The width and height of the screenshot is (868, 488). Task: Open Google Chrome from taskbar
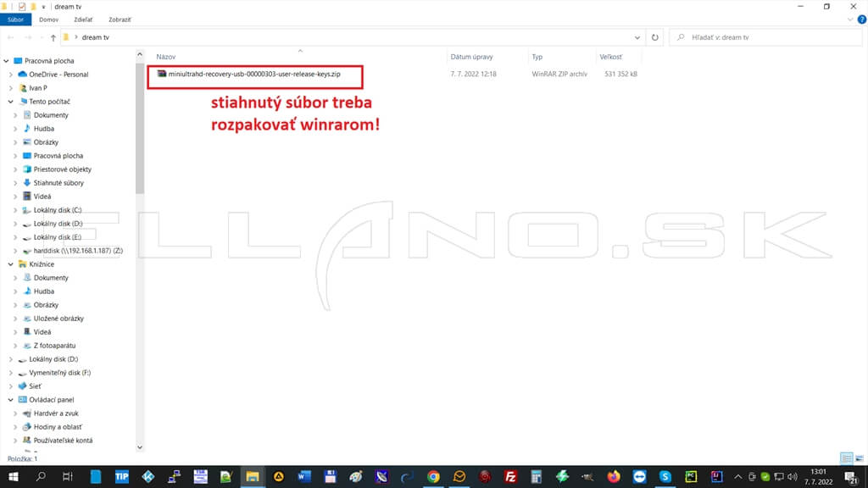[433, 476]
